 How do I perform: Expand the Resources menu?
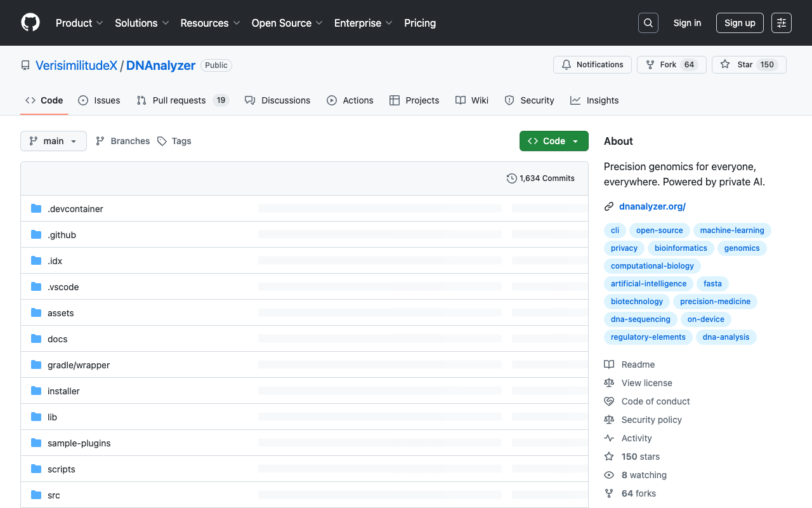211,23
